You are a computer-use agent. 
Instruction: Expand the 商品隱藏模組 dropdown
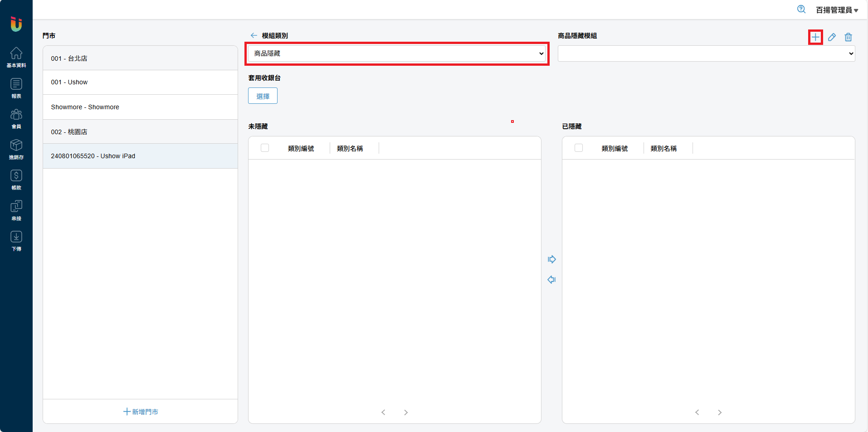[x=706, y=53]
